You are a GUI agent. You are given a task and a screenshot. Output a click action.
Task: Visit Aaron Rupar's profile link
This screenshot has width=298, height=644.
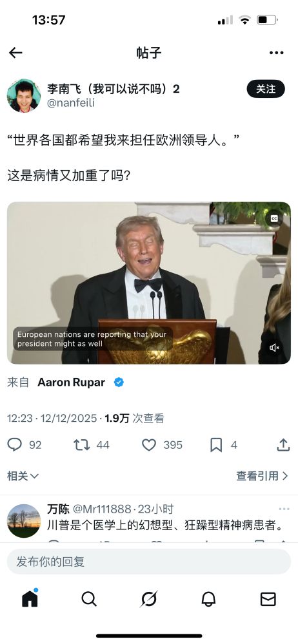tap(71, 383)
